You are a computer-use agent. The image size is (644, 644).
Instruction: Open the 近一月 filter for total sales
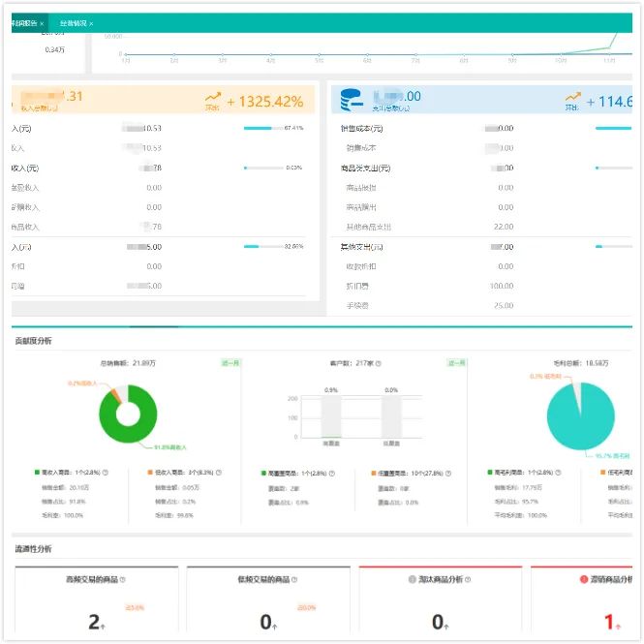tap(231, 363)
